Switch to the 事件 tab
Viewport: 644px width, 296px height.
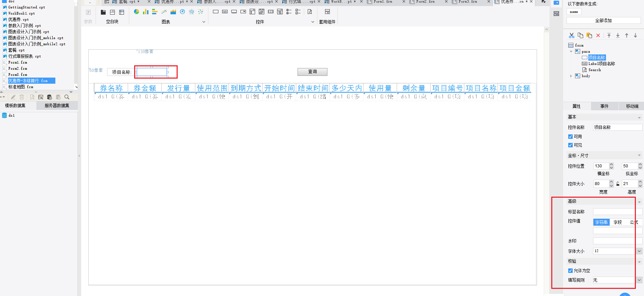604,106
